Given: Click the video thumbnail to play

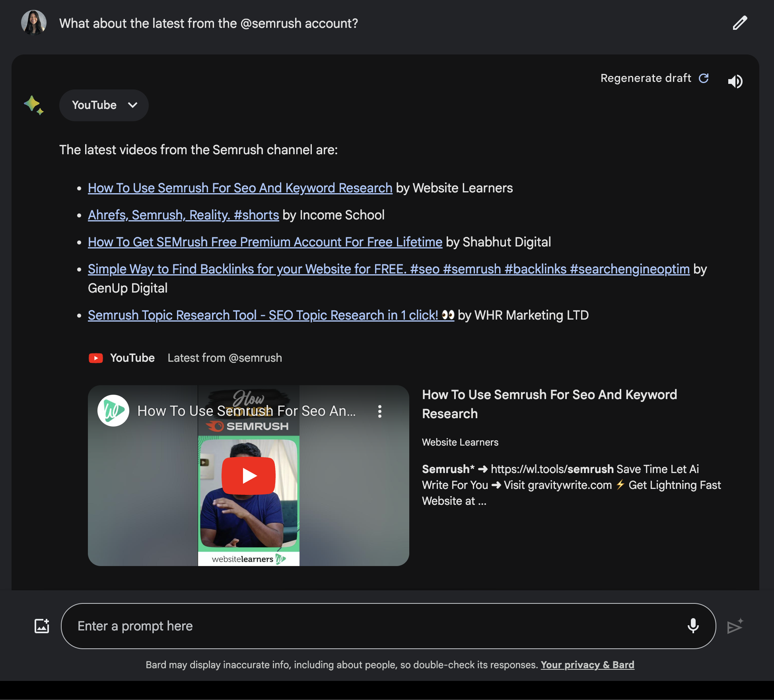Looking at the screenshot, I should [x=248, y=475].
